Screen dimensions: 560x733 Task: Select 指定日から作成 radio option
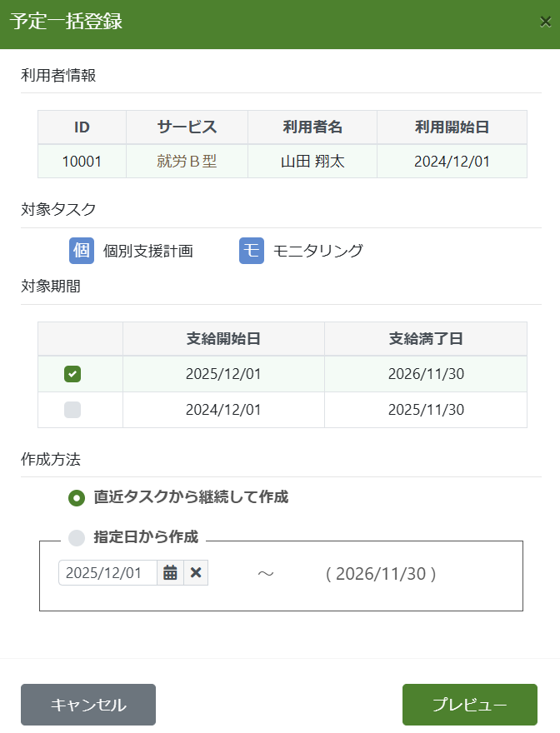(x=77, y=537)
